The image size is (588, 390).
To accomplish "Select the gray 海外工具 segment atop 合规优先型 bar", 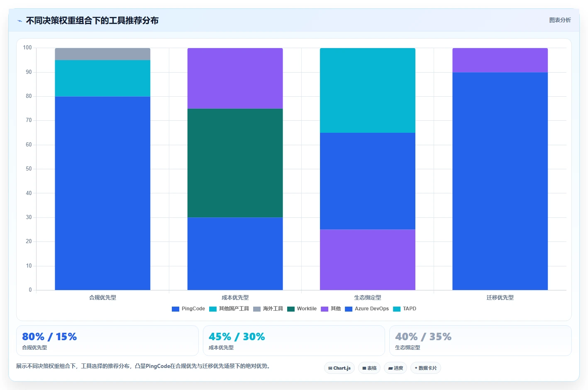I will tap(102, 54).
